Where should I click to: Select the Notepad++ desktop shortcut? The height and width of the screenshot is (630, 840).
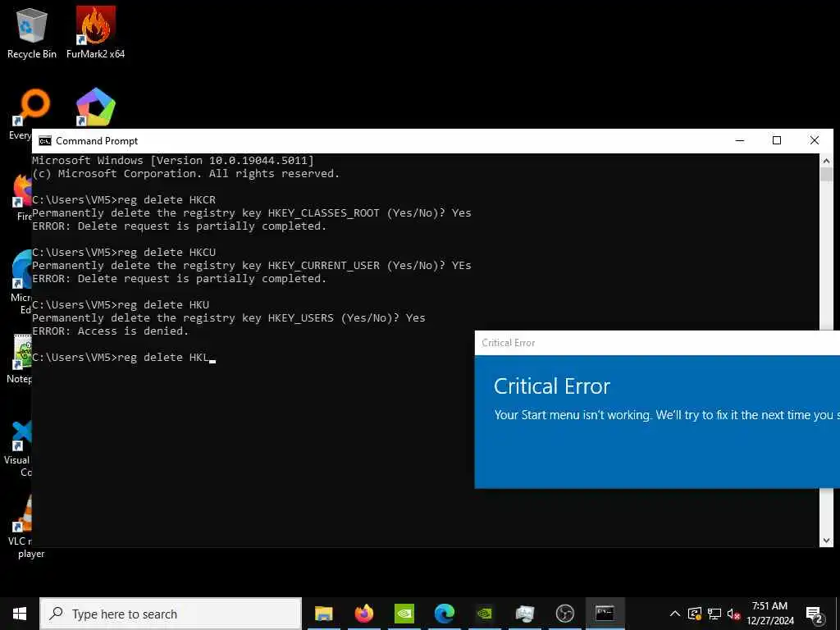point(21,358)
